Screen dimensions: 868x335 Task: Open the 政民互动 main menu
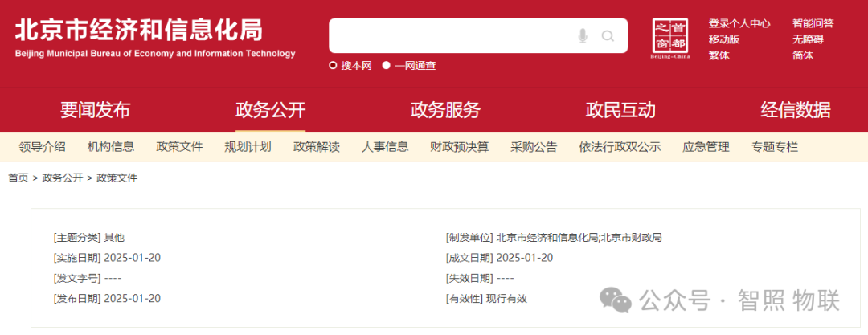620,110
